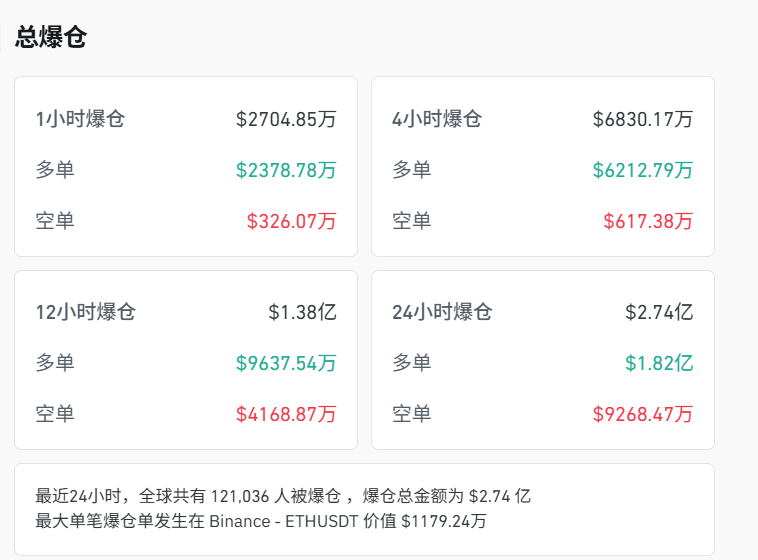Click the red $326.07万 short value
Screen dimensions: 758x560
291,221
